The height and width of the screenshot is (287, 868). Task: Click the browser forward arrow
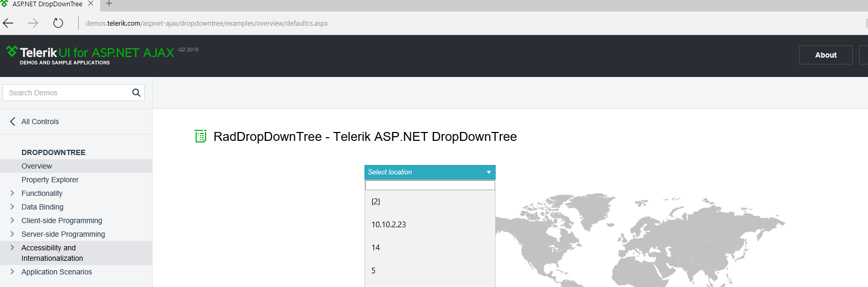[x=33, y=23]
